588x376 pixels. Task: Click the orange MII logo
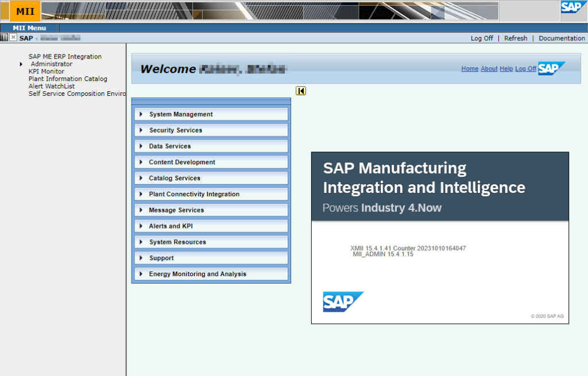point(25,11)
